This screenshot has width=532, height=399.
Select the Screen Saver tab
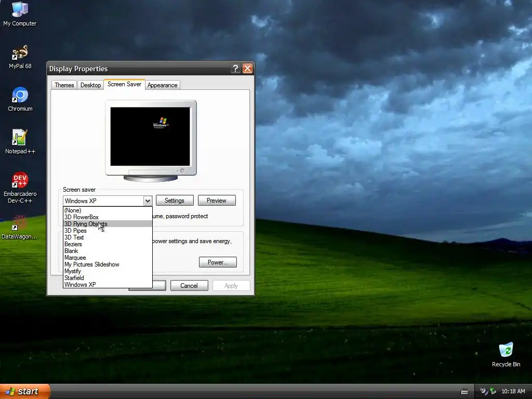pyautogui.click(x=124, y=84)
